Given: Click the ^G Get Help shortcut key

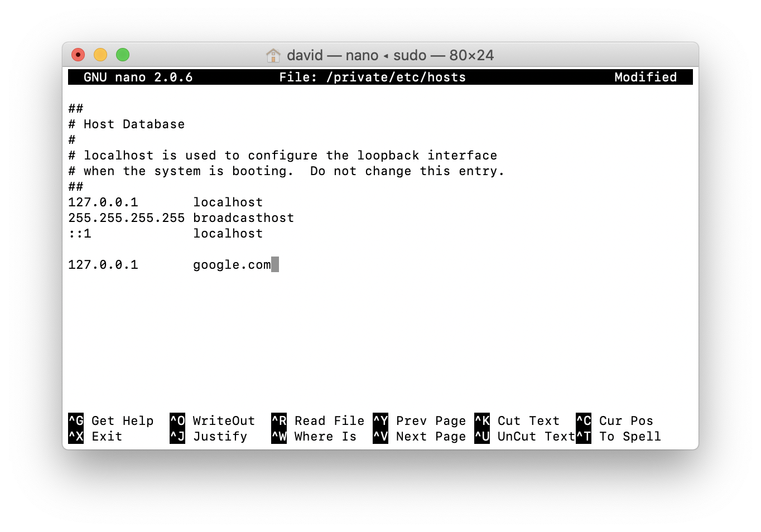Looking at the screenshot, I should tap(76, 420).
